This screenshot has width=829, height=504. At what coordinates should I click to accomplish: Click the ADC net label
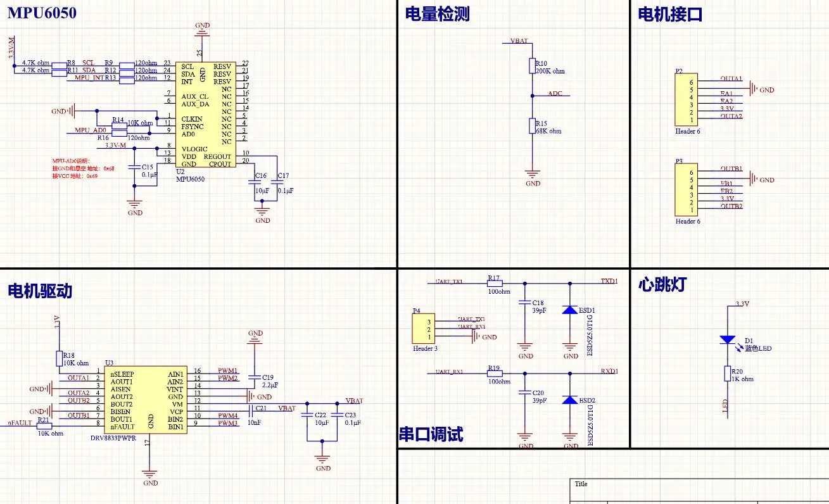pyautogui.click(x=555, y=94)
